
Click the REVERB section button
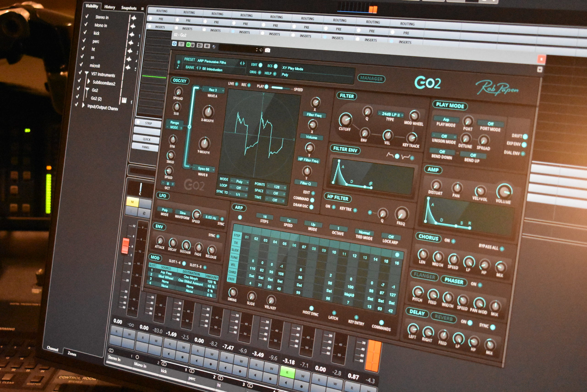point(443,318)
